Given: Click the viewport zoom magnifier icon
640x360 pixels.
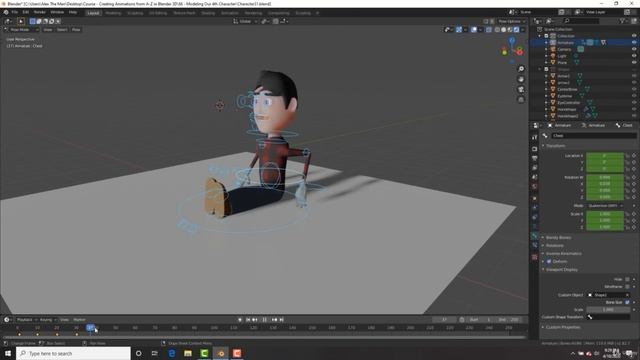Looking at the screenshot, I should click(x=521, y=69).
